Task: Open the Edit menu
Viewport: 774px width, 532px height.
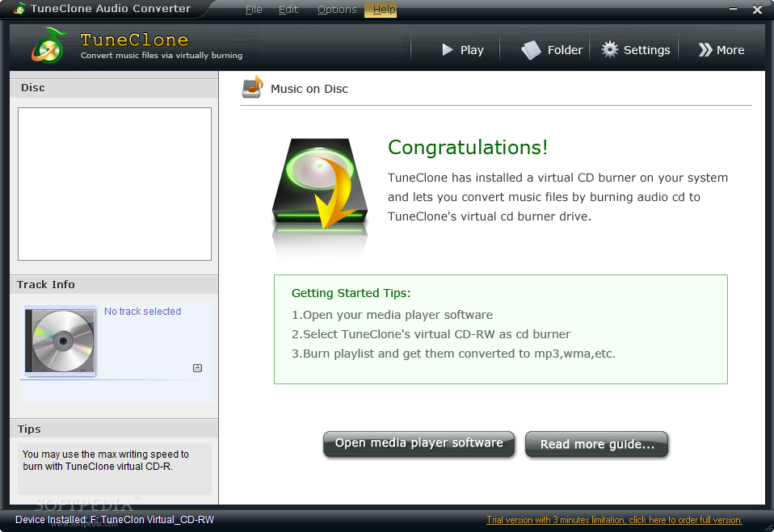Action: pos(288,10)
